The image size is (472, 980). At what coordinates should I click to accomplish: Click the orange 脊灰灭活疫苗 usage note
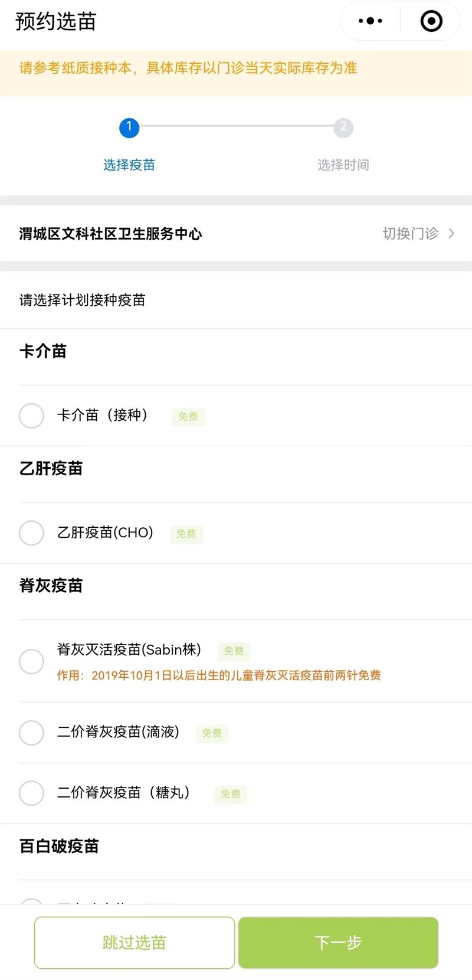(x=219, y=675)
